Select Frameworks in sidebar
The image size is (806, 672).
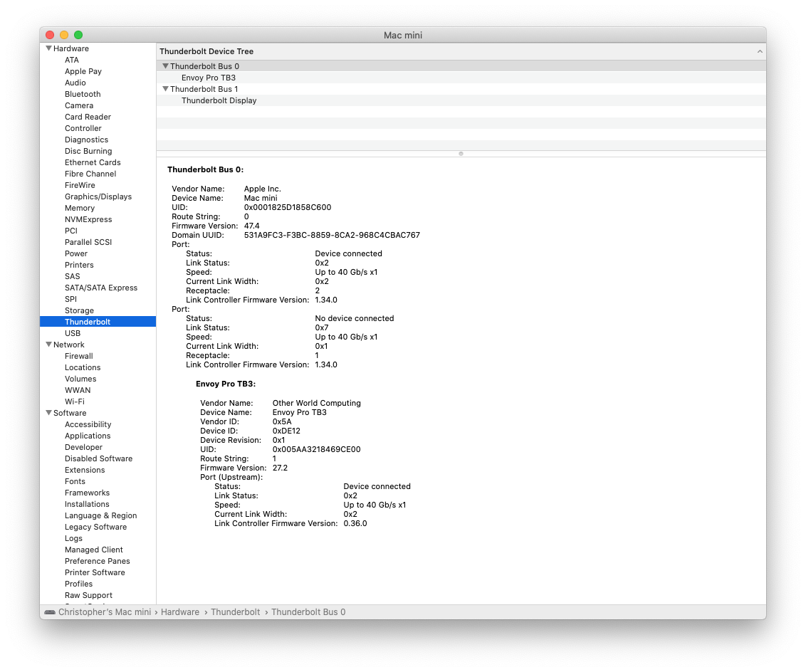tap(88, 493)
